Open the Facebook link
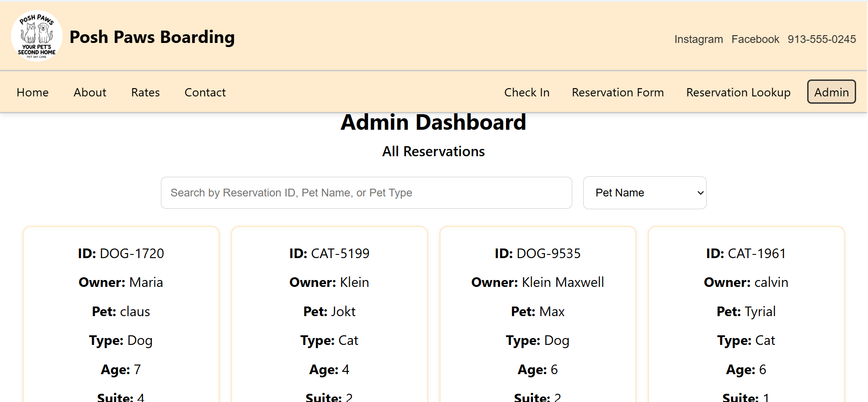This screenshot has width=868, height=402. pos(755,39)
